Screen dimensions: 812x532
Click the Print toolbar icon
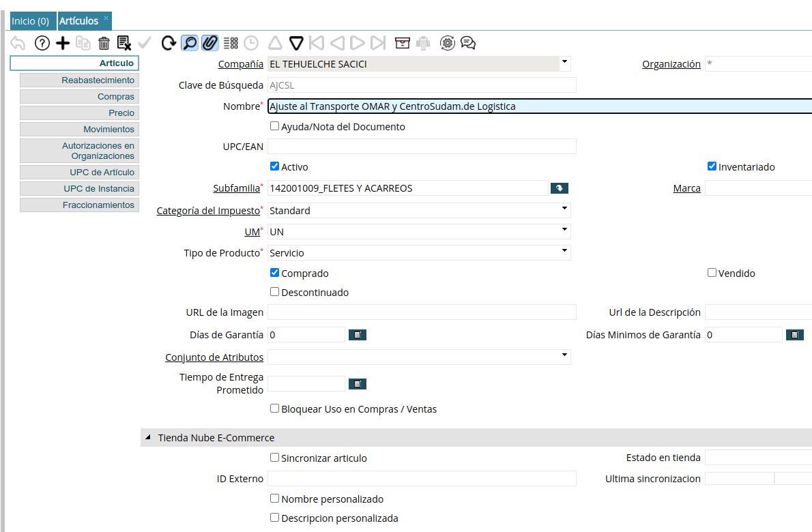[x=423, y=43]
